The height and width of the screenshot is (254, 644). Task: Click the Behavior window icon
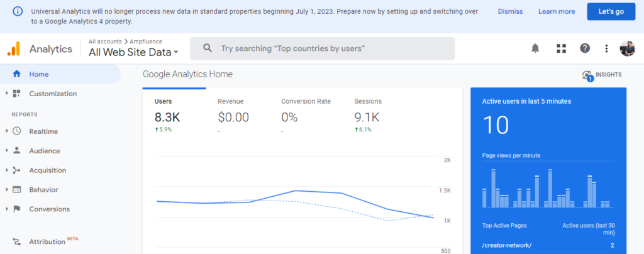pos(16,190)
